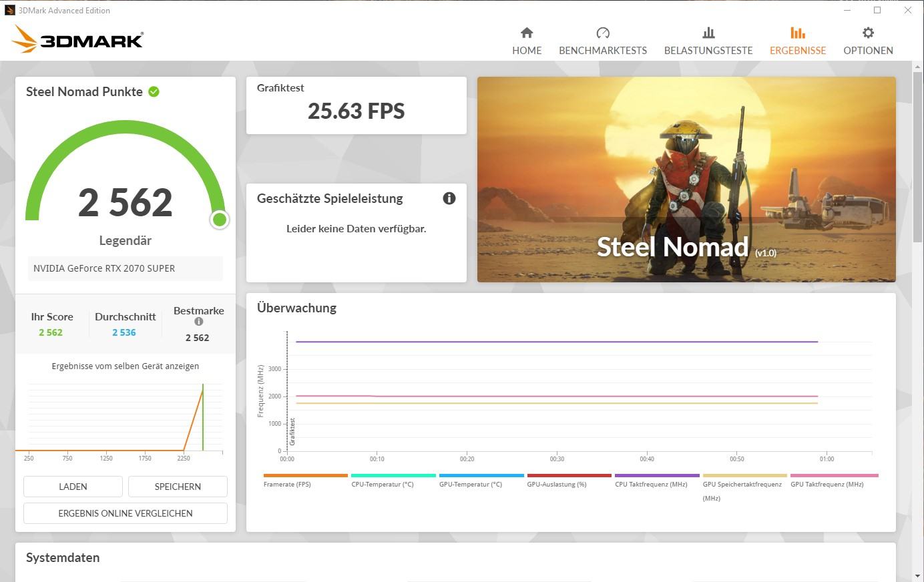Click the Überwachung heading
Viewport: 924px width, 582px height.
297,308
